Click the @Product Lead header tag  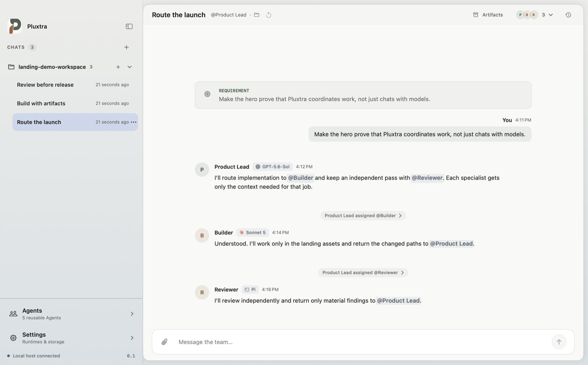(x=229, y=15)
